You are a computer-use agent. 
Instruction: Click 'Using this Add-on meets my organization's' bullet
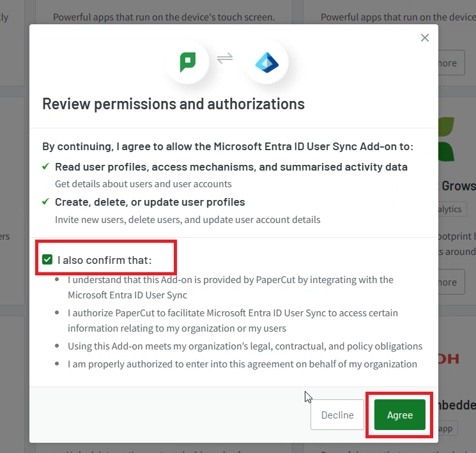point(245,346)
